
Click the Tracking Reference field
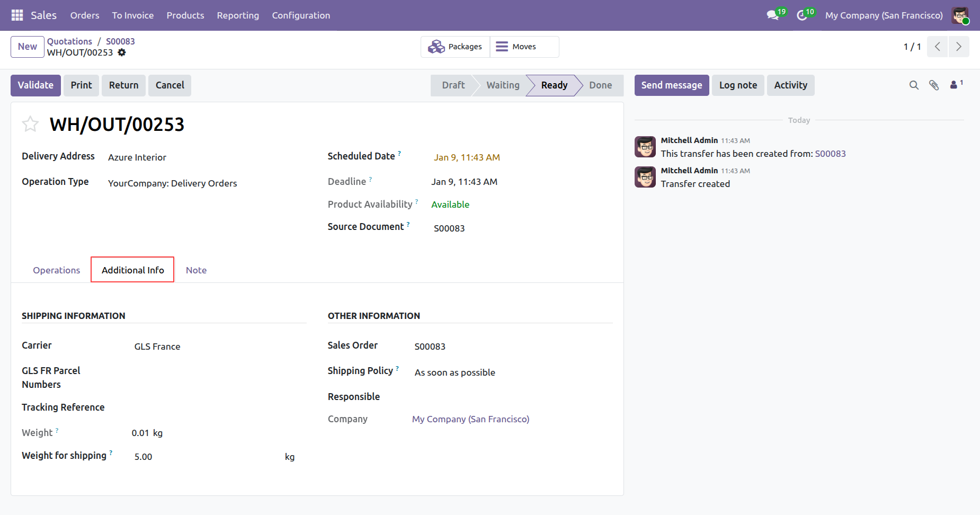pyautogui.click(x=219, y=407)
